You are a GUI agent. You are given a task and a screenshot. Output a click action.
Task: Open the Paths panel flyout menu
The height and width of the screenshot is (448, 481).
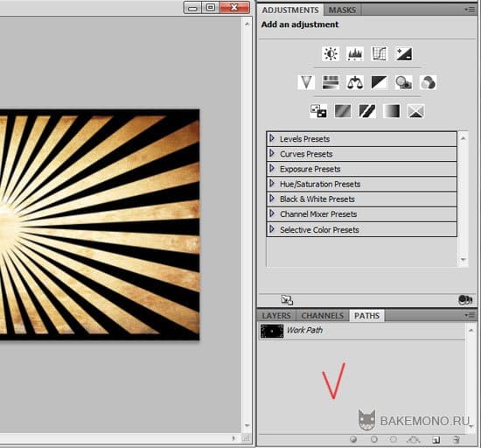(x=470, y=315)
